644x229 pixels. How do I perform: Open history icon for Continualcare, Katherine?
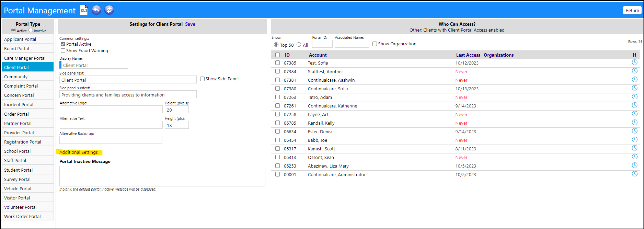[x=635, y=105]
